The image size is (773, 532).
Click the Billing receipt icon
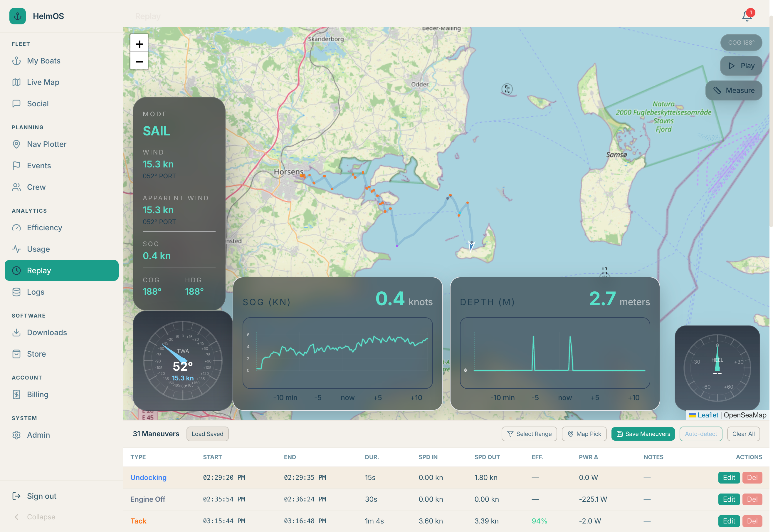pyautogui.click(x=16, y=395)
